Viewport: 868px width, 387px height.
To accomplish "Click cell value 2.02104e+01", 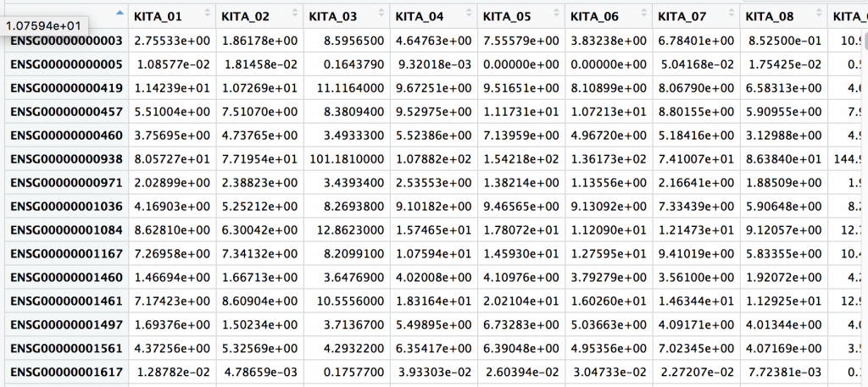I will (521, 301).
